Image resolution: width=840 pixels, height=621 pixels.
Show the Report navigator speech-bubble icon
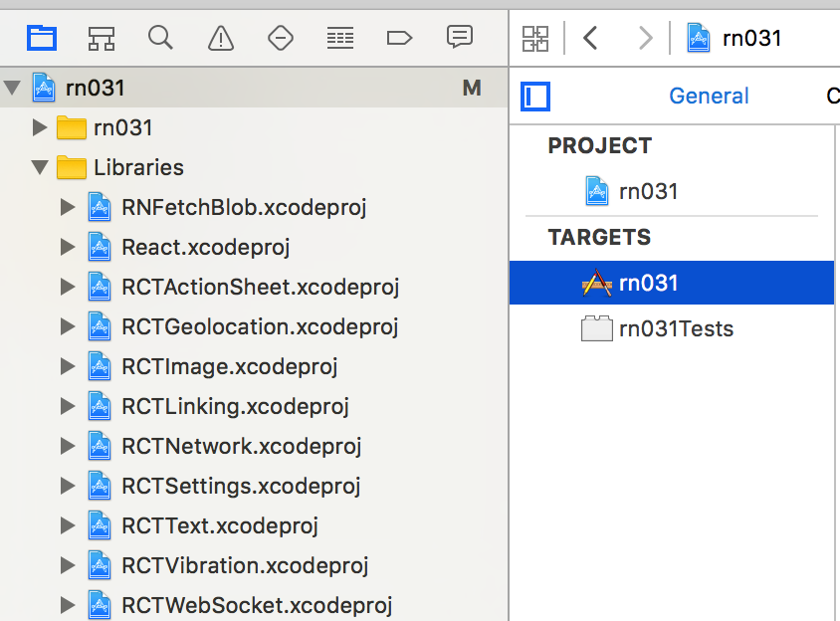click(x=459, y=38)
